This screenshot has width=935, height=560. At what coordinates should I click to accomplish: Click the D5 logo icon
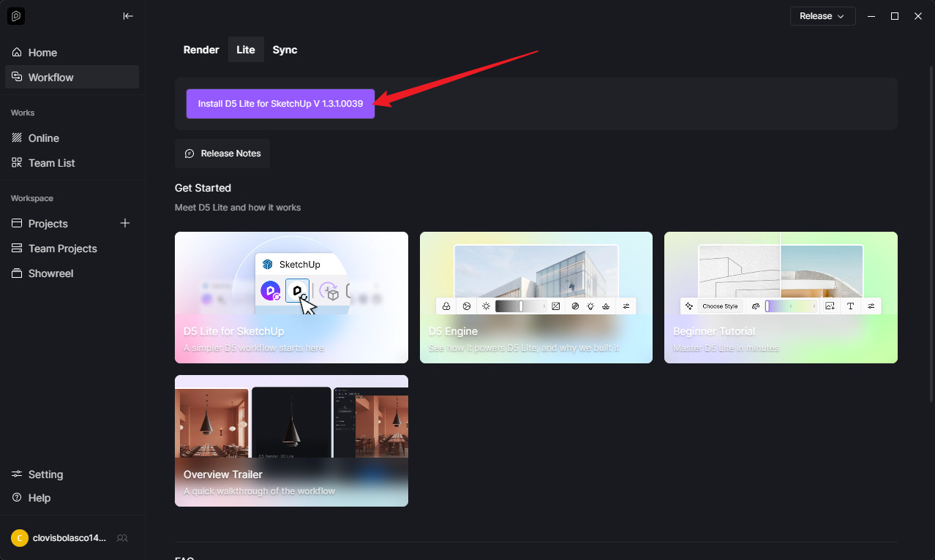[x=16, y=16]
